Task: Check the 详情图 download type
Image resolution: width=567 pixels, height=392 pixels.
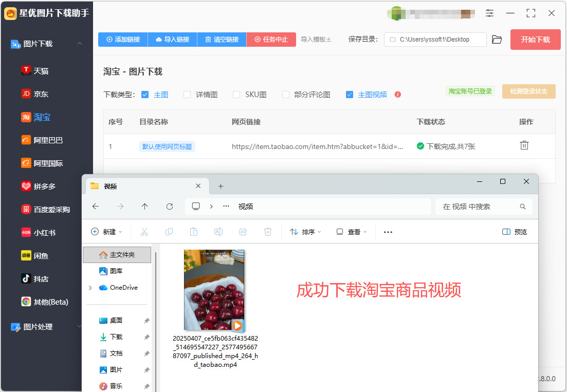Action: pyautogui.click(x=187, y=95)
